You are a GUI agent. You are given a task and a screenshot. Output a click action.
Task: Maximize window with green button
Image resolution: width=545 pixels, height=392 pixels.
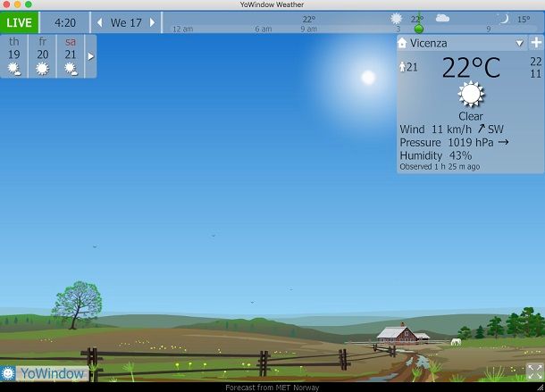tap(29, 4)
